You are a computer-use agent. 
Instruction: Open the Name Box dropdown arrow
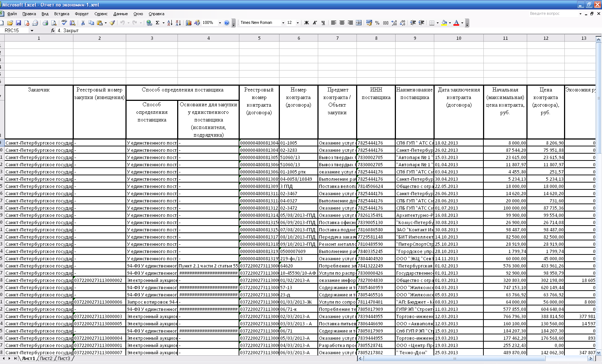click(x=32, y=31)
